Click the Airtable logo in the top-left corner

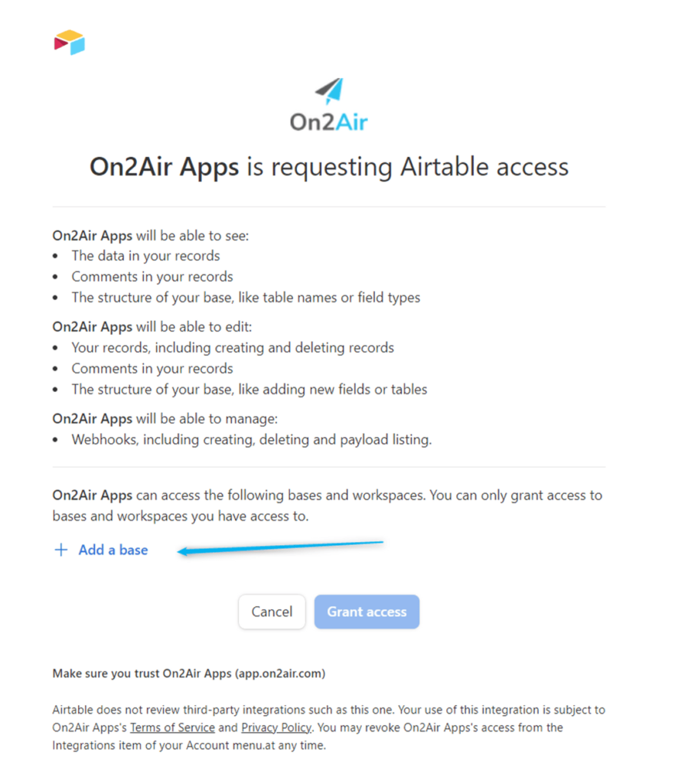point(69,42)
